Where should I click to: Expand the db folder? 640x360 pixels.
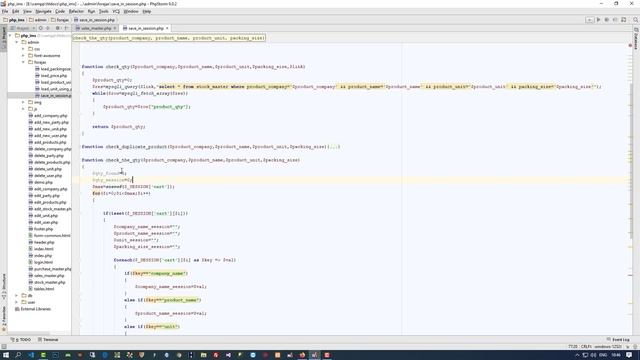coord(17,296)
